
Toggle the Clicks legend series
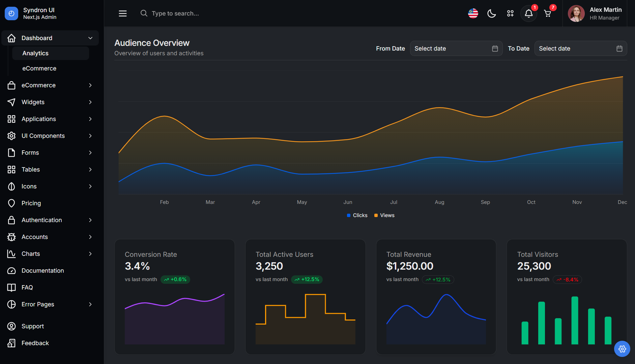tap(357, 215)
